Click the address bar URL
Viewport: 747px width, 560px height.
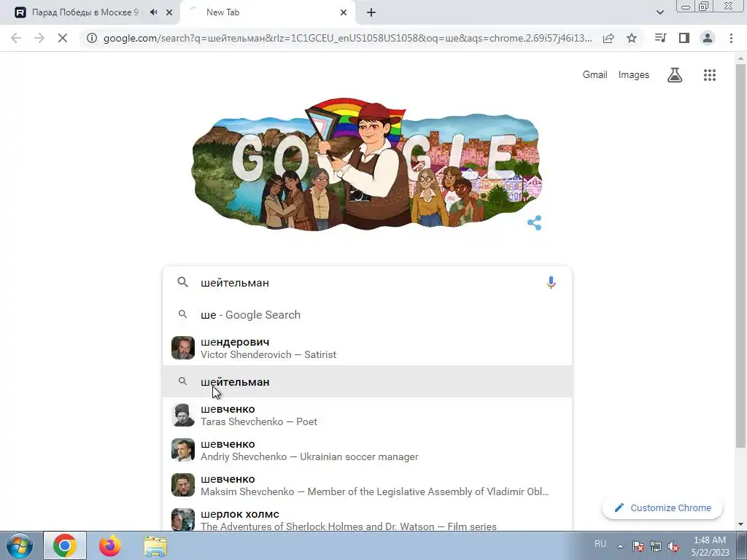[347, 38]
